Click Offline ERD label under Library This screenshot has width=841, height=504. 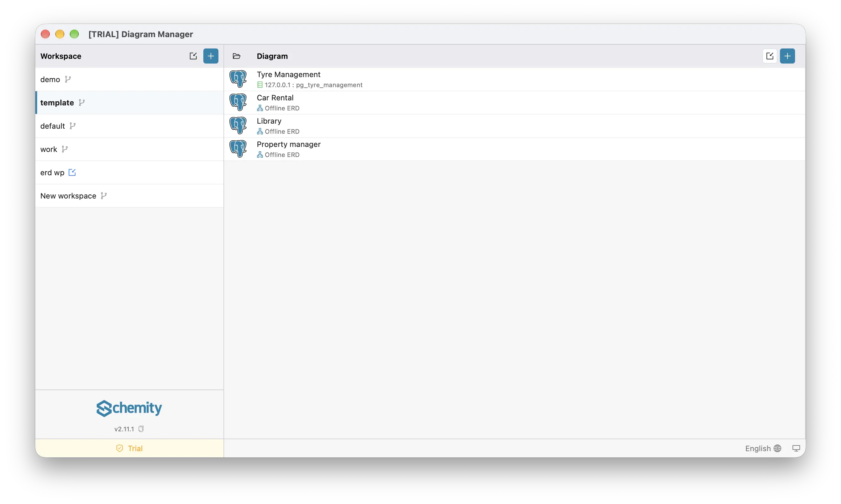coord(282,132)
